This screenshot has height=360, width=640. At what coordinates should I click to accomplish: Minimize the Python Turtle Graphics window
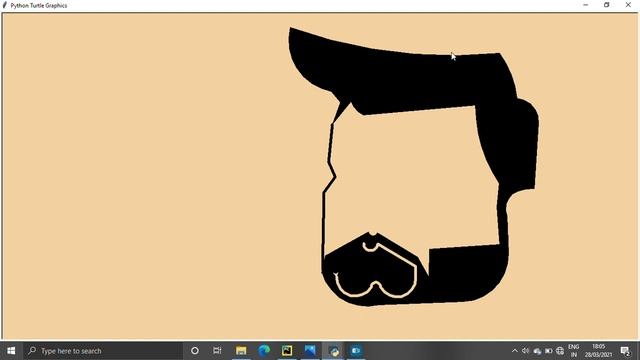[x=586, y=5]
